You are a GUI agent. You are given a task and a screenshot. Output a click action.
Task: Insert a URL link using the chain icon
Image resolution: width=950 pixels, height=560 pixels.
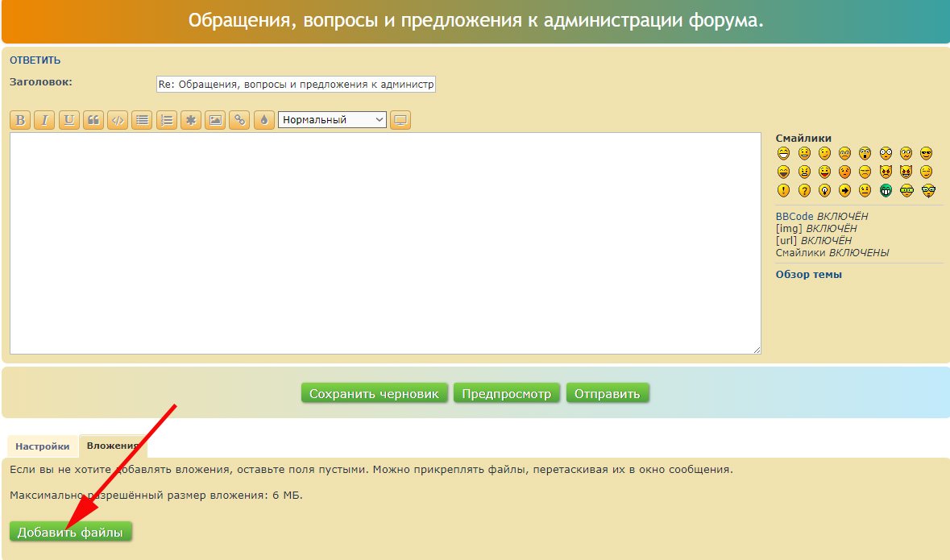(x=239, y=120)
